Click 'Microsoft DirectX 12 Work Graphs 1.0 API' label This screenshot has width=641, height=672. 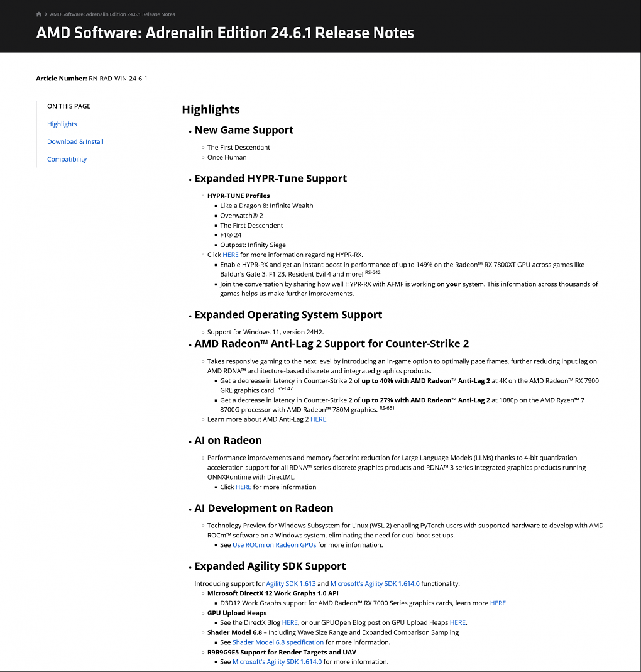[273, 593]
